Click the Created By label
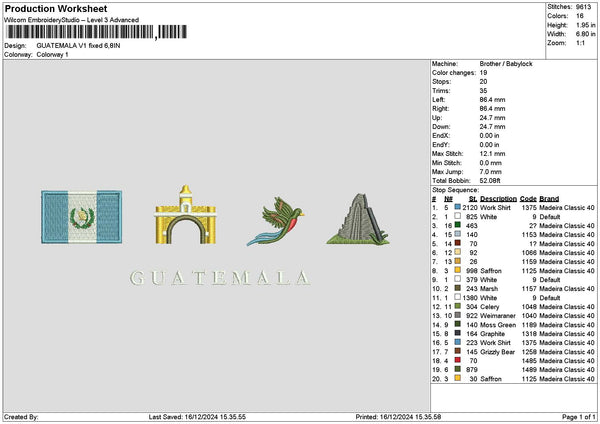This screenshot has height=424, width=600. (21, 417)
